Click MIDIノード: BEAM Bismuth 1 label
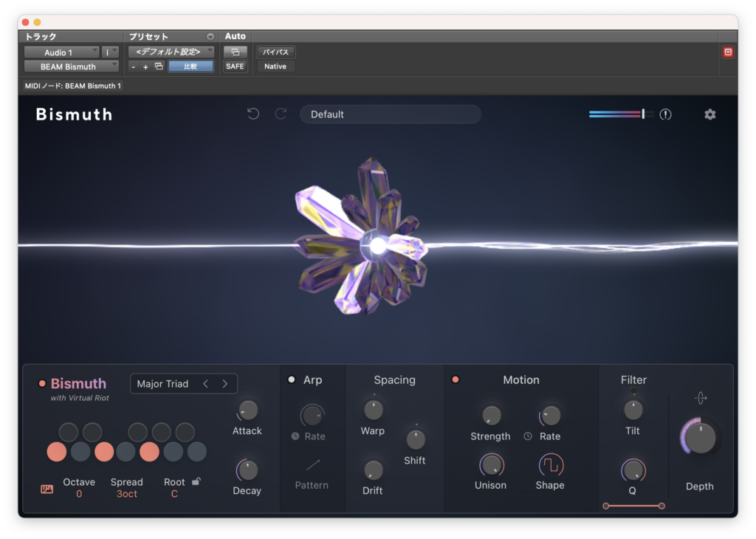This screenshot has height=539, width=756. click(73, 86)
